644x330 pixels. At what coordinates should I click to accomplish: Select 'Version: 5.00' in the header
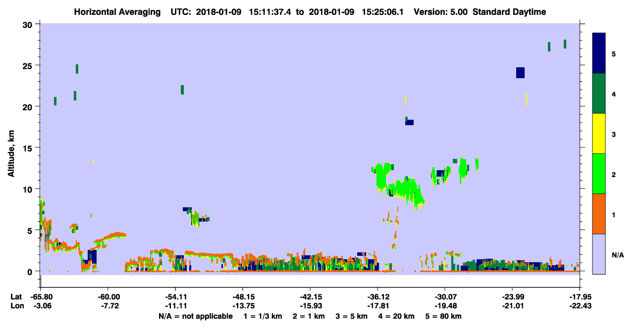[441, 12]
